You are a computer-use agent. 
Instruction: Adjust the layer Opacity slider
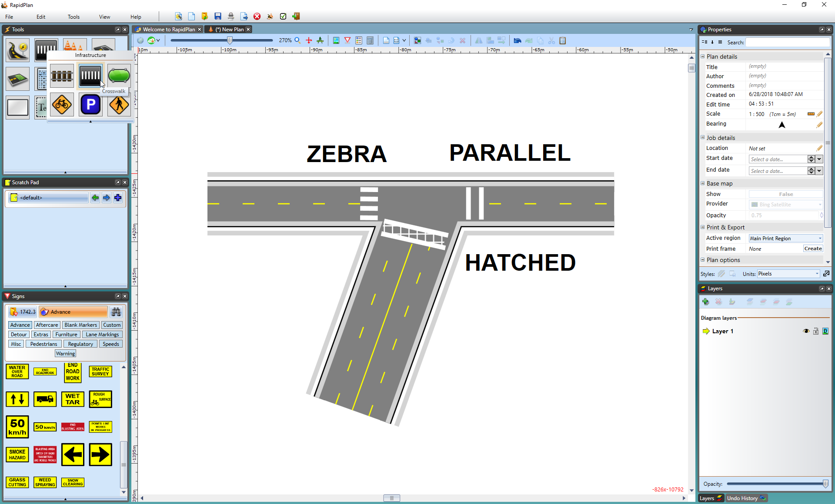pos(825,484)
